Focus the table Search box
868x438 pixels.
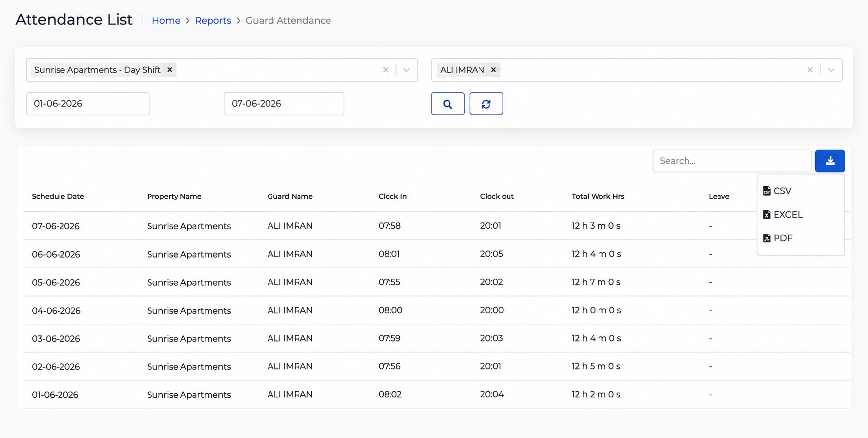click(x=732, y=161)
